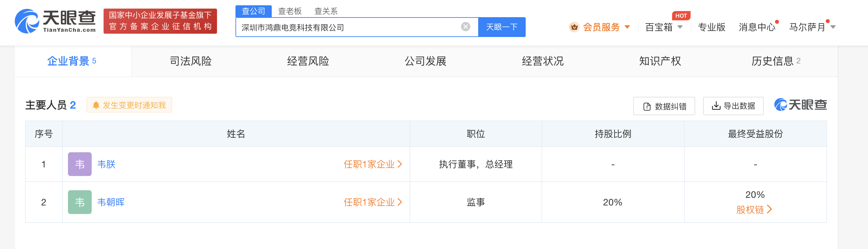Switch to the 查老板 search tab

click(x=290, y=11)
